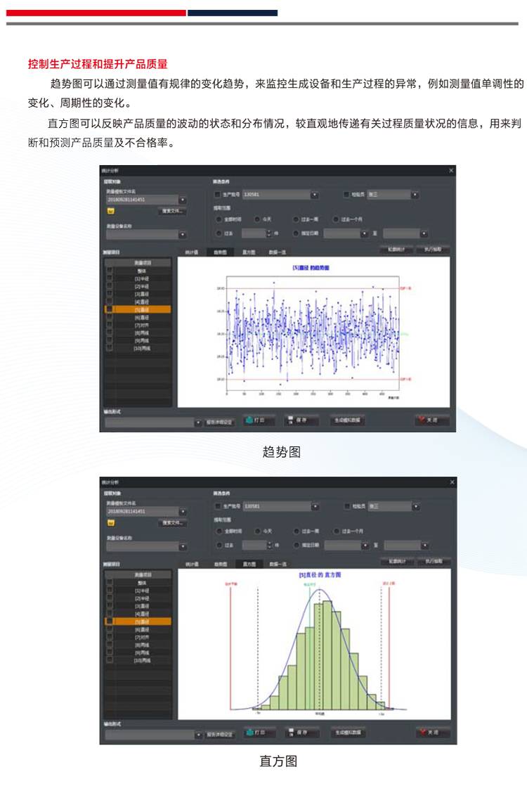Select the 今天 radio button in the trend chart dialog
The width and height of the screenshot is (527, 812).
click(258, 219)
